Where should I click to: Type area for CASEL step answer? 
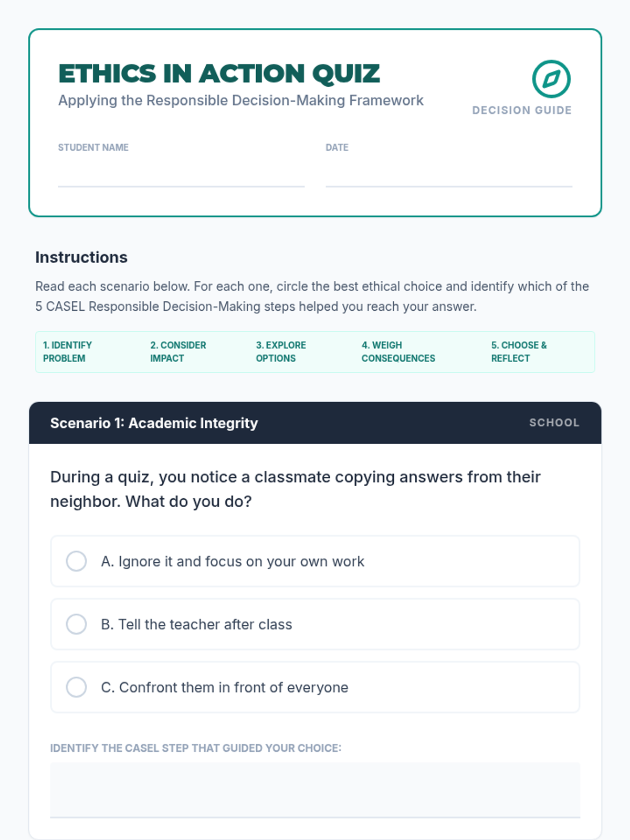[315, 790]
